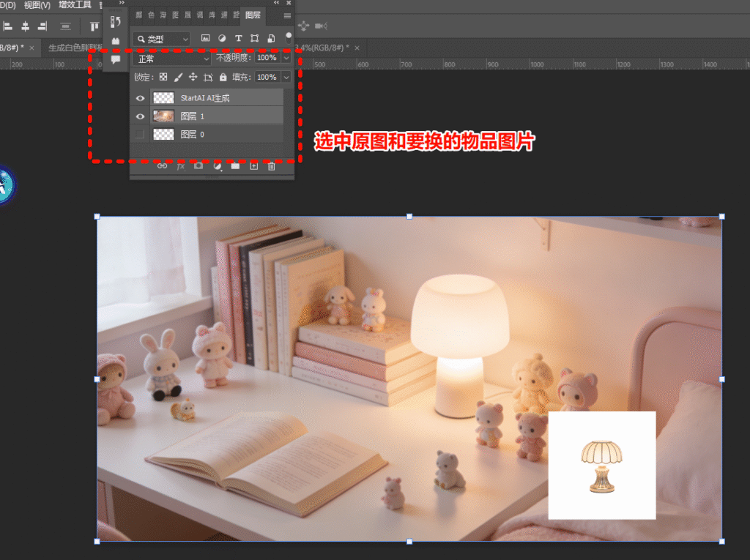750x560 pixels.
Task: Click the lock all padlock icon
Action: 223,77
